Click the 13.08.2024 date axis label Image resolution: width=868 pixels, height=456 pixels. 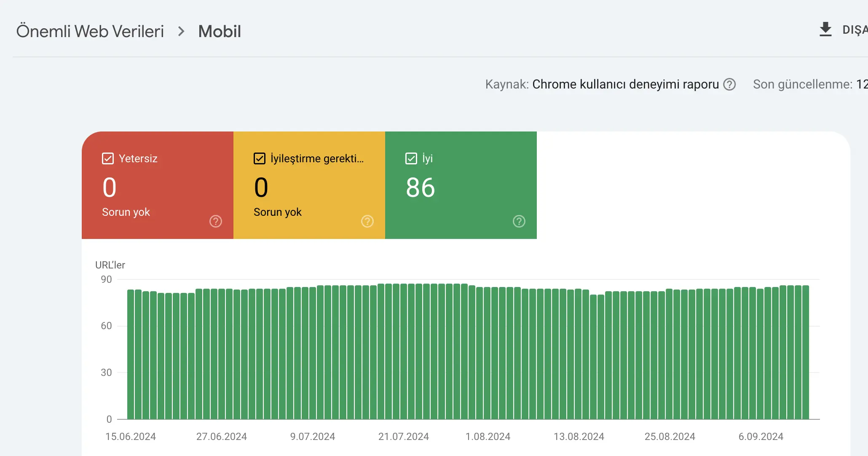(x=579, y=437)
